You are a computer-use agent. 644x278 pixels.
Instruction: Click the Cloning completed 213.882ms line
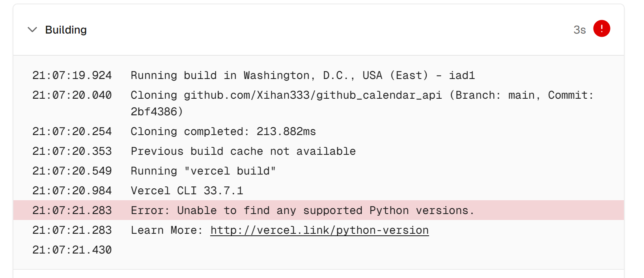pos(223,131)
